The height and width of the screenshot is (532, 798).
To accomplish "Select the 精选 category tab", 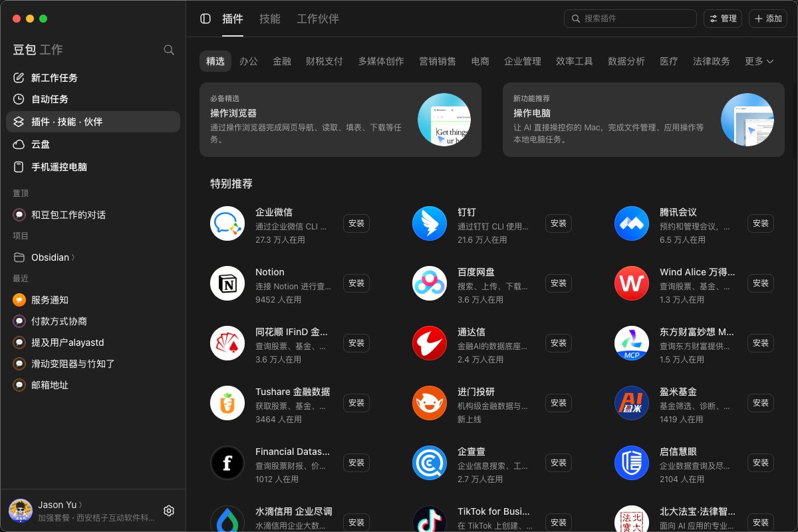I will coord(215,61).
